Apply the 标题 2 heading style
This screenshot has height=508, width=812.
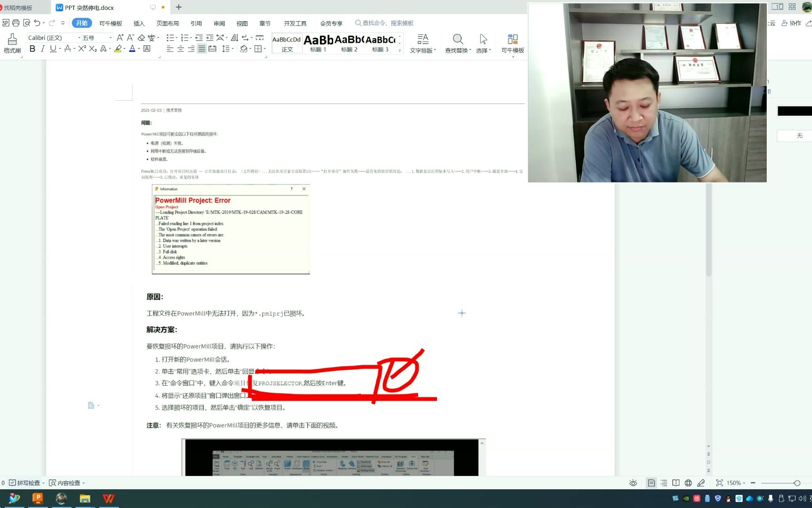coord(349,43)
